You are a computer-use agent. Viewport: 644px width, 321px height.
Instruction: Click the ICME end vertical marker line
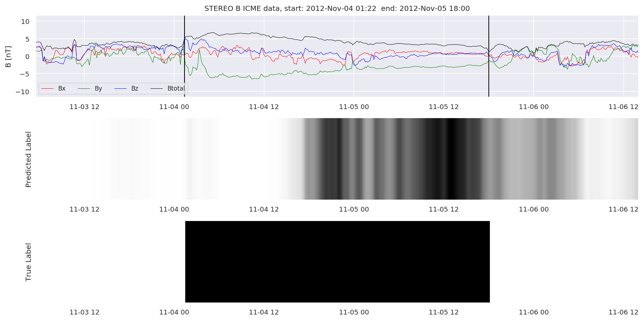point(489,56)
